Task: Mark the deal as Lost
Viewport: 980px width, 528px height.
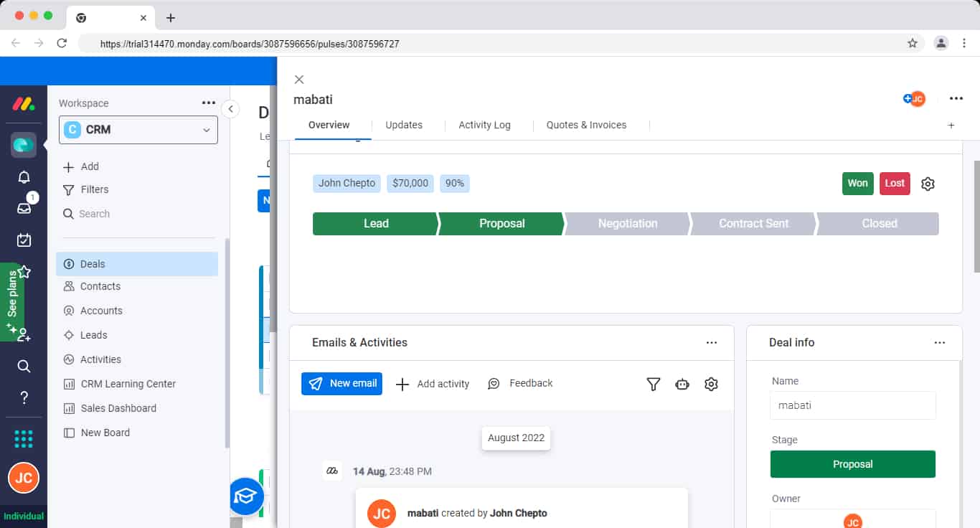Action: click(x=895, y=183)
